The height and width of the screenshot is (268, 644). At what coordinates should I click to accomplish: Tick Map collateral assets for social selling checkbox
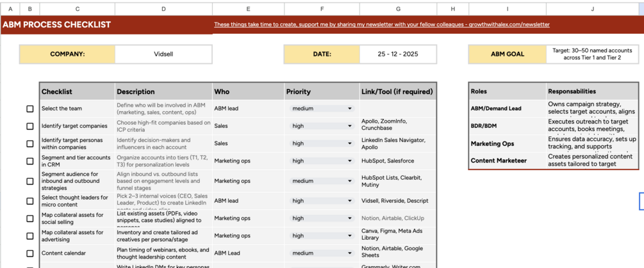coord(30,218)
